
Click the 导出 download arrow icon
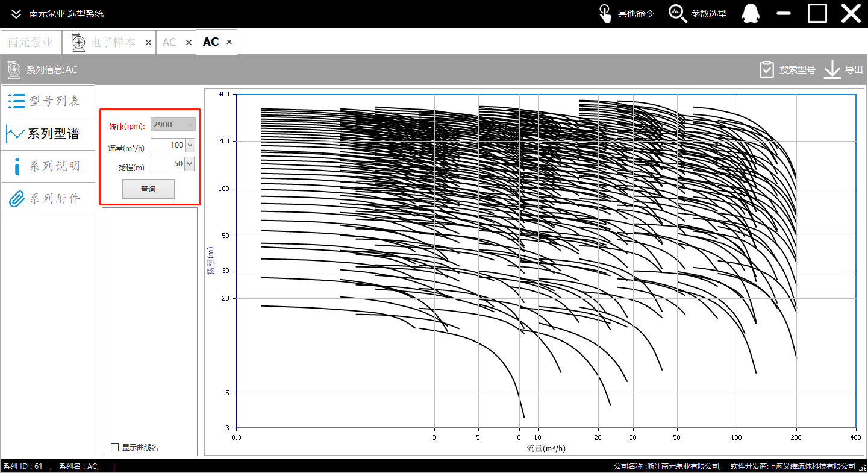pyautogui.click(x=832, y=69)
